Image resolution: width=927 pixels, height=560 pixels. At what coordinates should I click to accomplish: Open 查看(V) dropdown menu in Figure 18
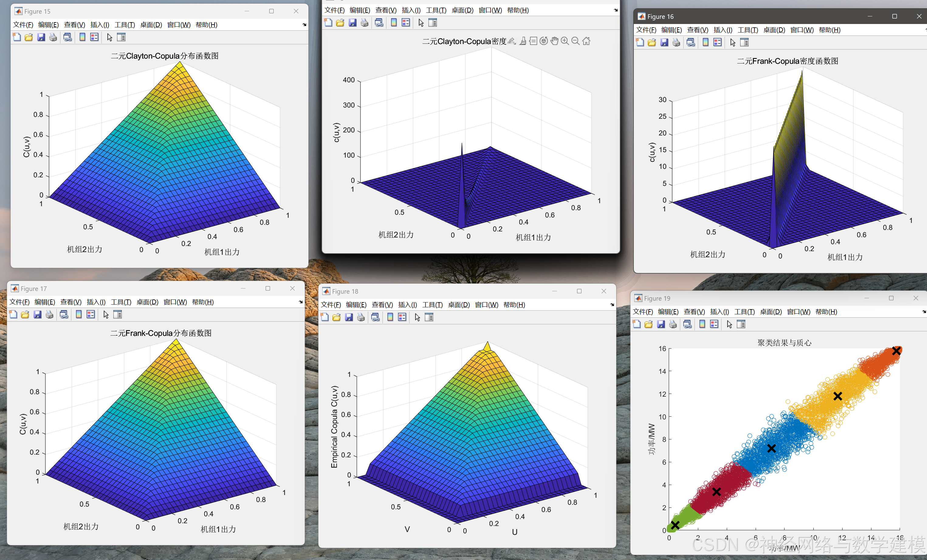point(382,305)
